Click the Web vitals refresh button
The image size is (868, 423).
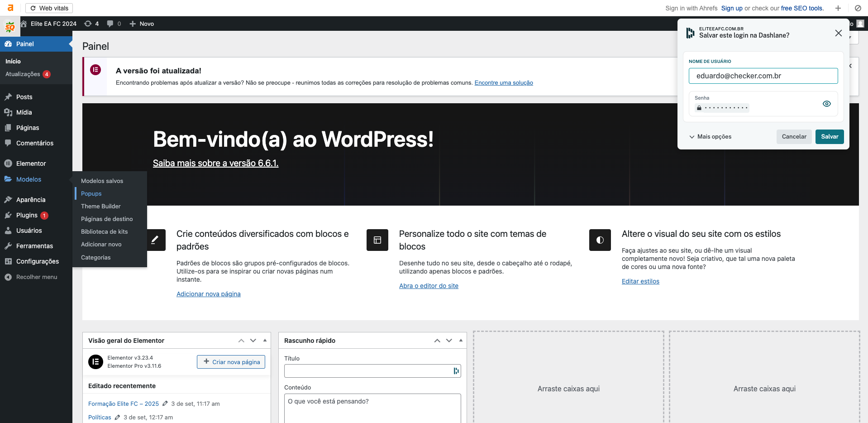[49, 8]
